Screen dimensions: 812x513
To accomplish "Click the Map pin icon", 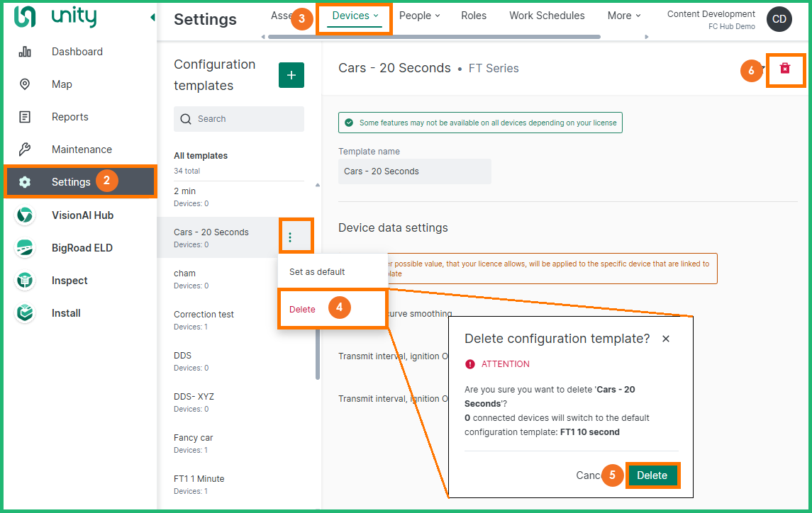I will [25, 84].
